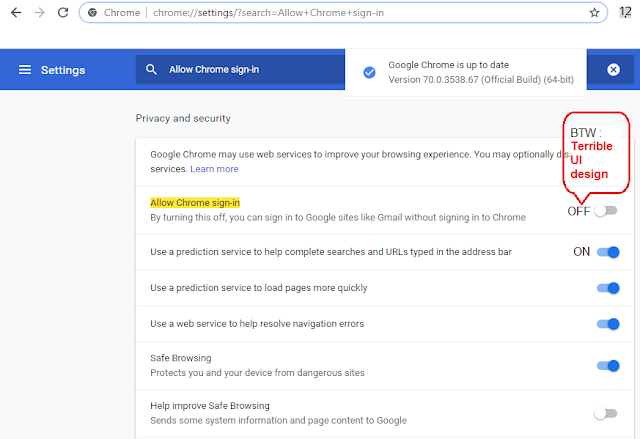
Task: Open the Settings hamburger menu
Action: [25, 70]
